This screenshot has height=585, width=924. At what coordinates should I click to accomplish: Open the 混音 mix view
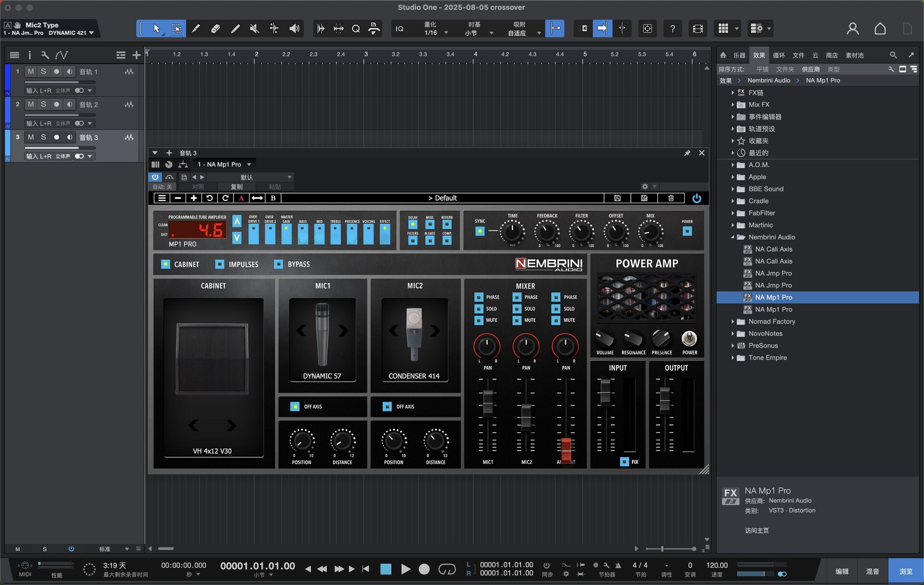coord(873,572)
